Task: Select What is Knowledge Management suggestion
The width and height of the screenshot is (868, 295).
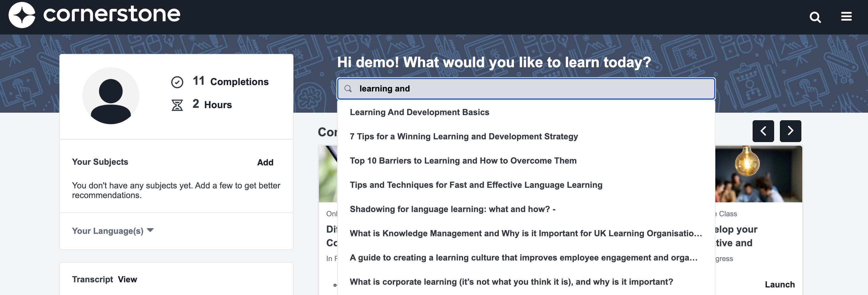Action: 526,234
